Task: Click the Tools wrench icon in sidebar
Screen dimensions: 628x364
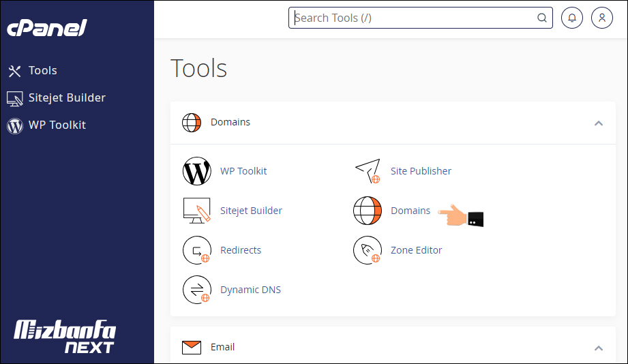Action: (15, 71)
